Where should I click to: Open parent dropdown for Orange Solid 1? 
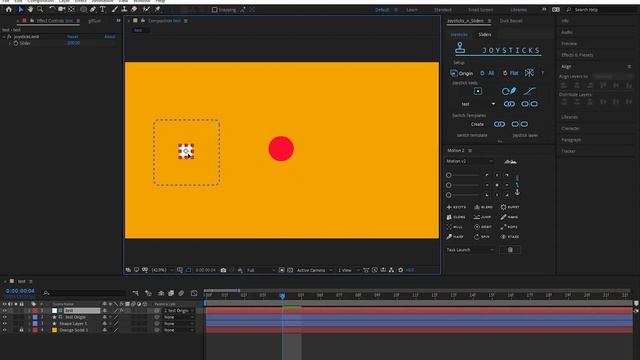pyautogui.click(x=179, y=330)
